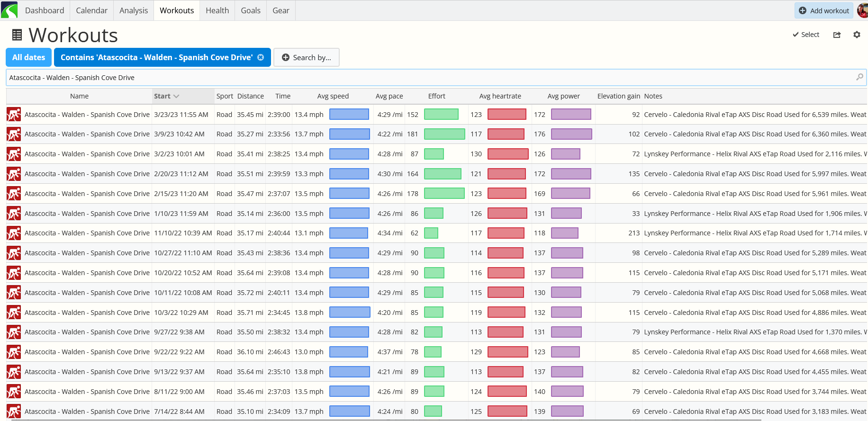Click the workouts list icon beside title
Viewport: 868px width, 421px height.
pos(17,35)
